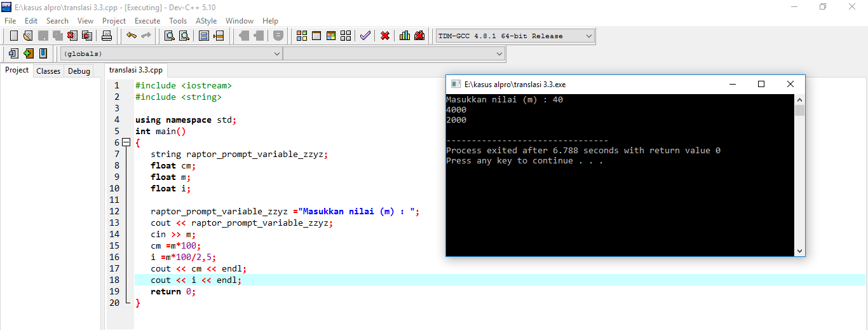
Task: Click the 'Press any key to continue' console text
Action: tap(525, 160)
